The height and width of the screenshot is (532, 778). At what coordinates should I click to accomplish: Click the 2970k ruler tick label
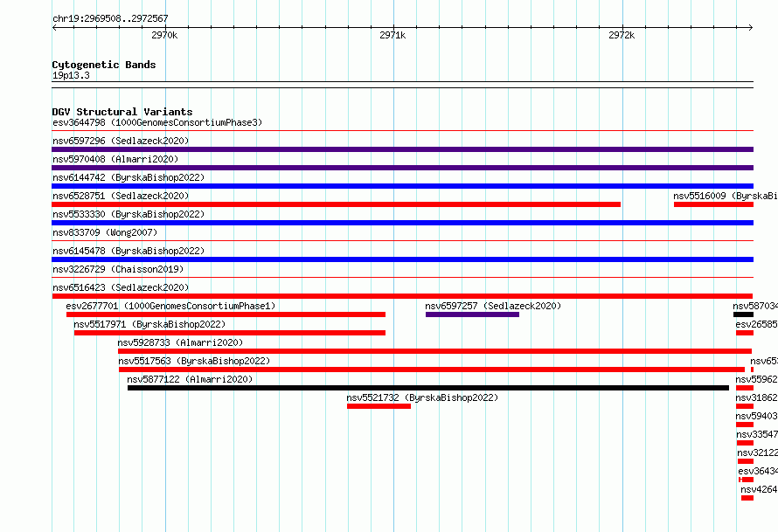(164, 35)
